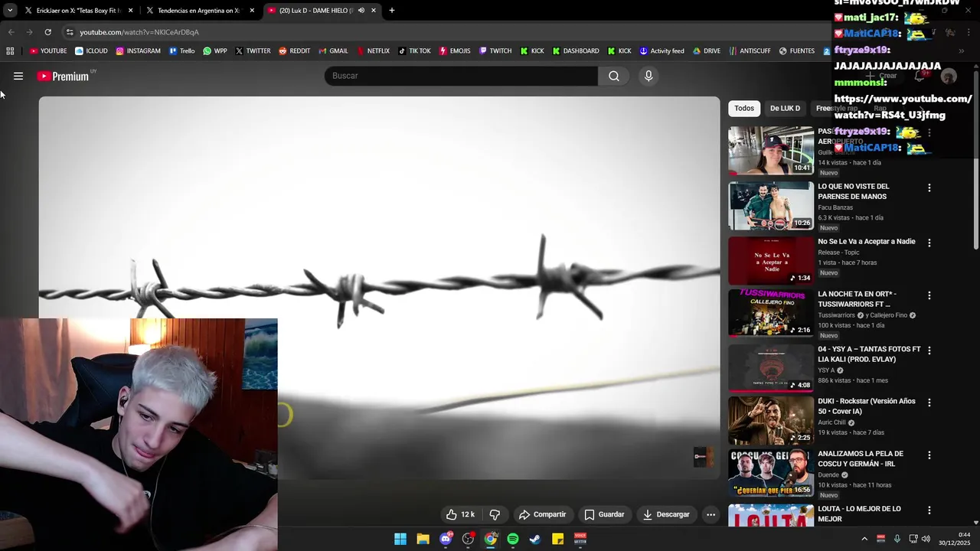The height and width of the screenshot is (551, 980).
Task: Expand the tab search dropdown
Action: (10, 11)
